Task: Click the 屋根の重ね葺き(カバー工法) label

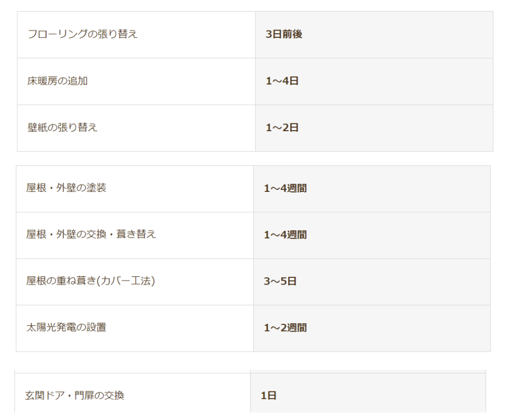Action: 91,281
